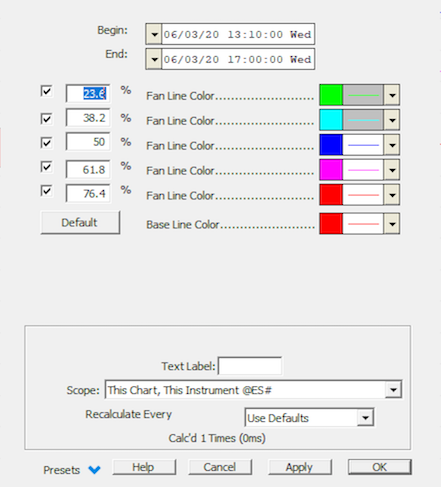Click the magenta line style preview
This screenshot has width=441, height=487.
click(363, 170)
